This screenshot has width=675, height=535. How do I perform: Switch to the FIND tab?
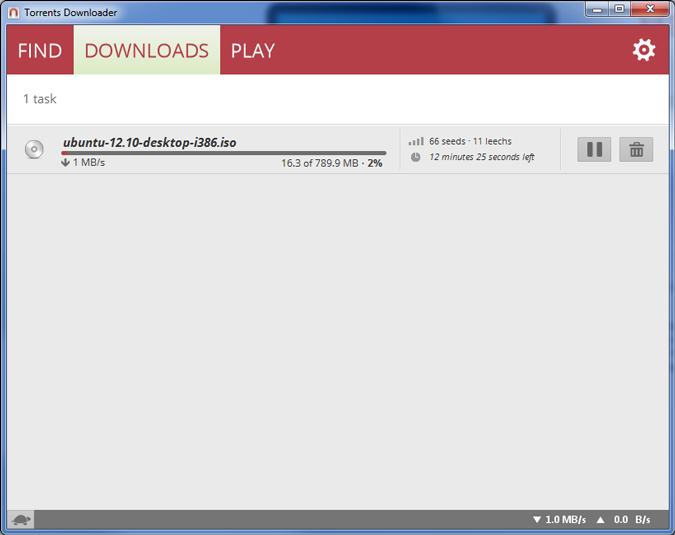click(x=40, y=51)
